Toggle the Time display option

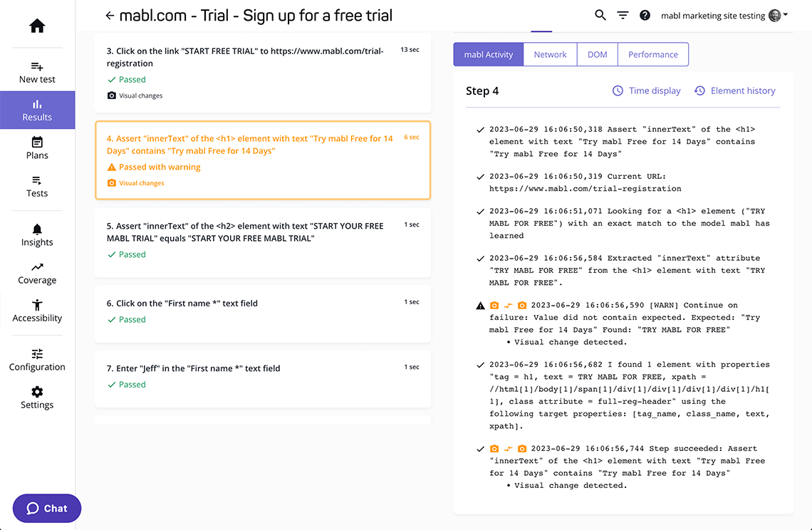point(647,90)
